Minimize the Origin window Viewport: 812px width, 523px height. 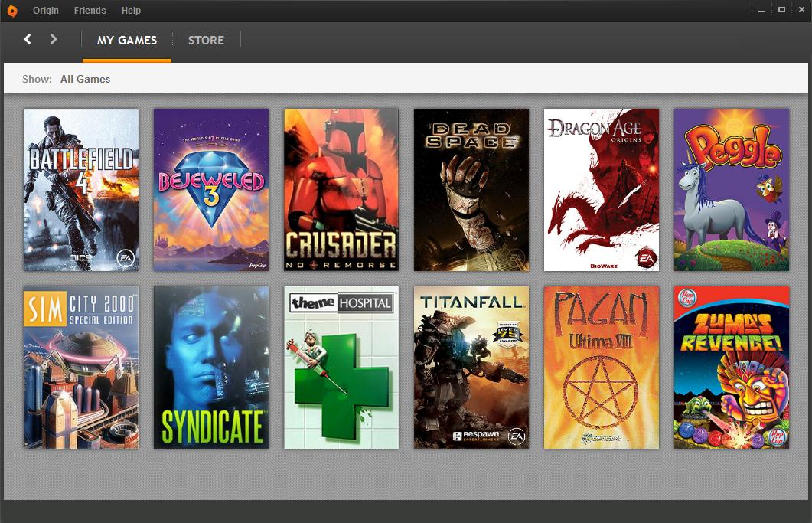coord(761,11)
